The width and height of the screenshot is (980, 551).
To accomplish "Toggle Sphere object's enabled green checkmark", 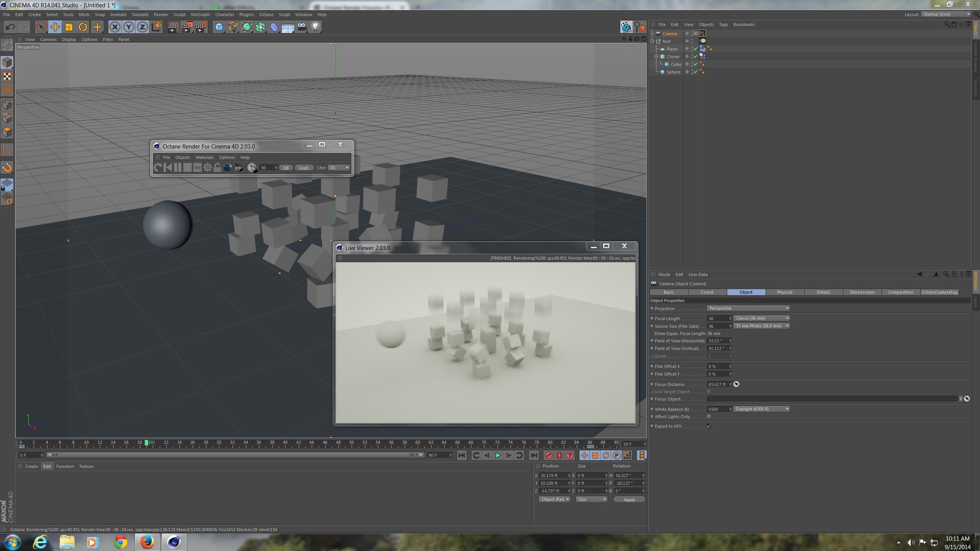I will [696, 72].
